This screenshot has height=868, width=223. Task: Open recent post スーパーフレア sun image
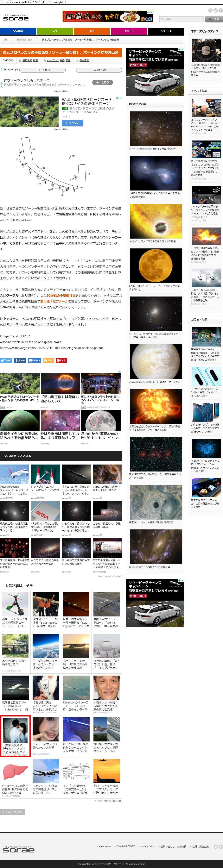click(156, 406)
